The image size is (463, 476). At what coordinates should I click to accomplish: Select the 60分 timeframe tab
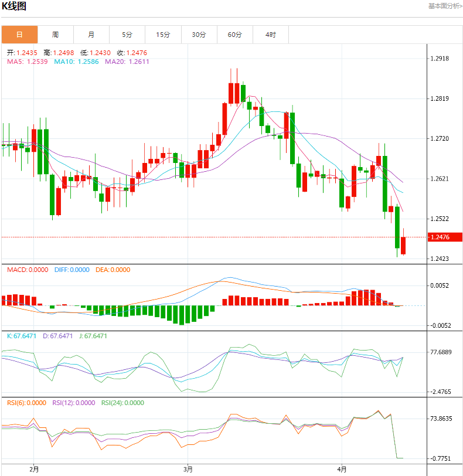[234, 35]
